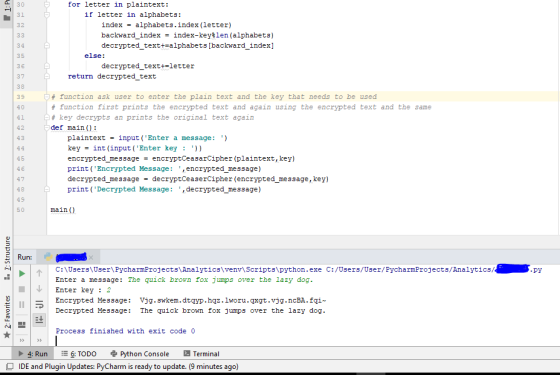Click encrypted output 'Vjg.swkem.dtqyp' in console

point(171,300)
